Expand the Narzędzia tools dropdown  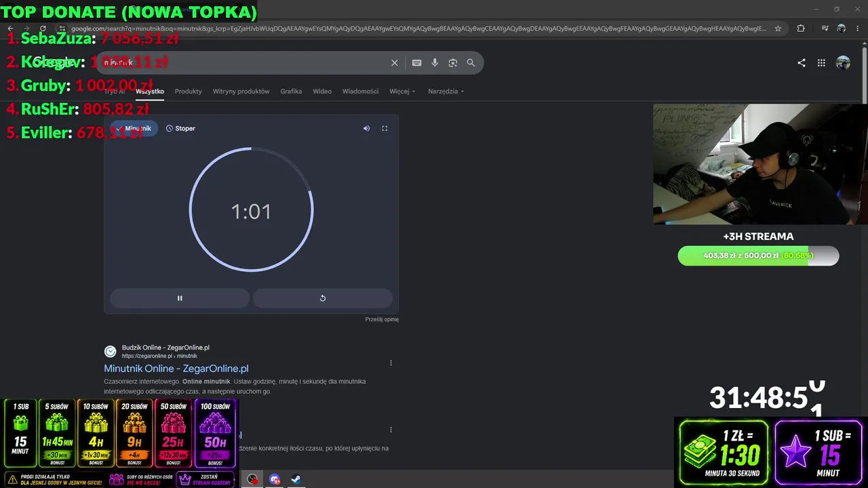pyautogui.click(x=446, y=91)
